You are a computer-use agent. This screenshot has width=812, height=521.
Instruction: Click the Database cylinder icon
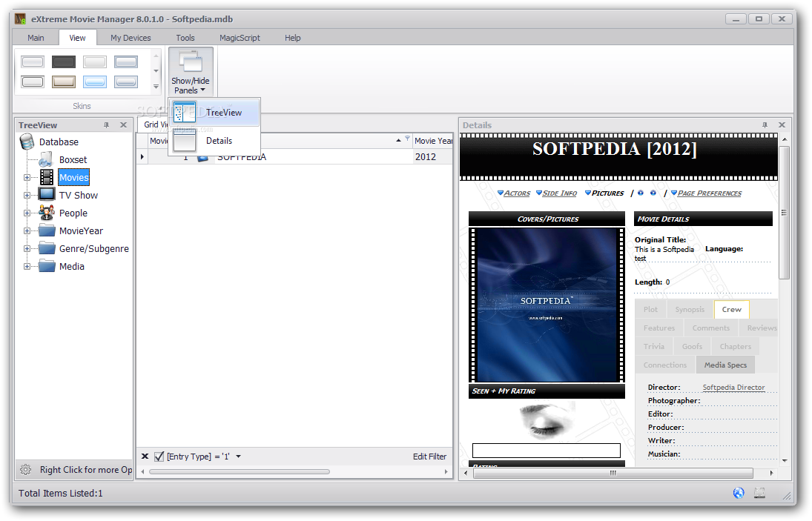tap(27, 142)
